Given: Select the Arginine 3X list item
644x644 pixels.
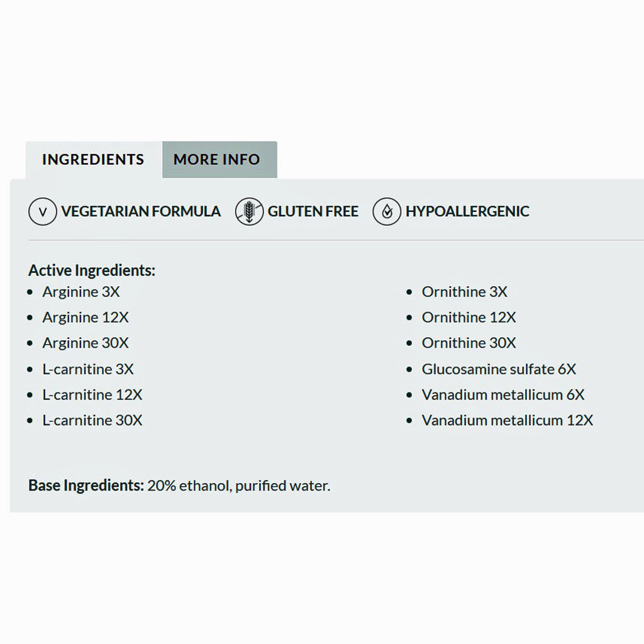Looking at the screenshot, I should [81, 292].
